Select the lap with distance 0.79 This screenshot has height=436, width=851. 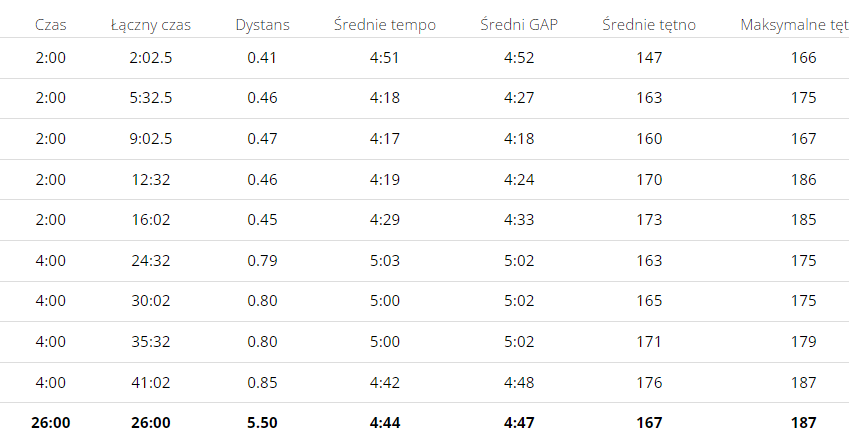[x=426, y=261]
